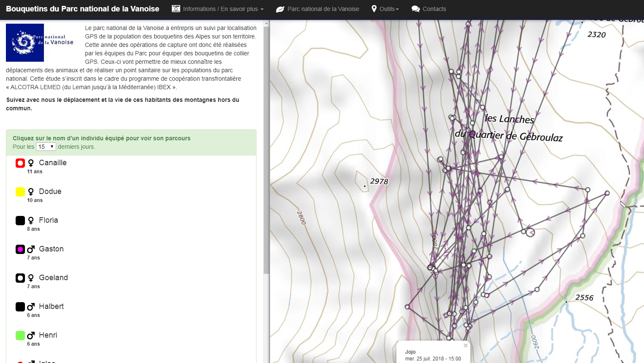Viewport: 644px width, 363px height.
Task: Click the camera icon beside Informations
Action: (176, 9)
